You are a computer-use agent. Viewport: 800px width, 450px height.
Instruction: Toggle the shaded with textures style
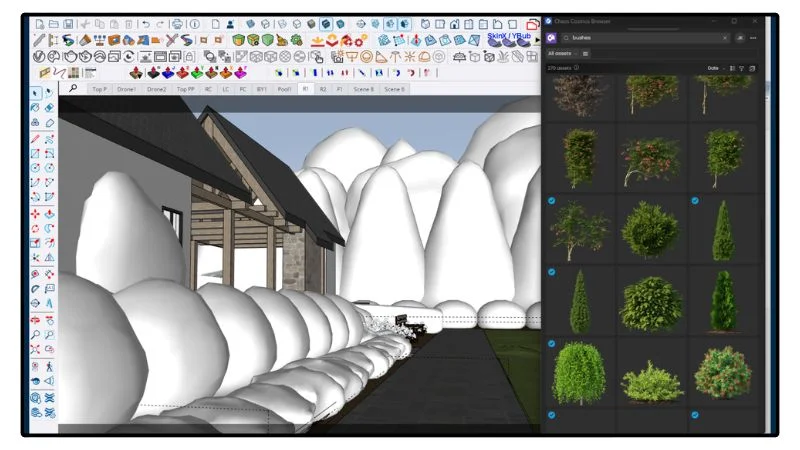tap(326, 24)
